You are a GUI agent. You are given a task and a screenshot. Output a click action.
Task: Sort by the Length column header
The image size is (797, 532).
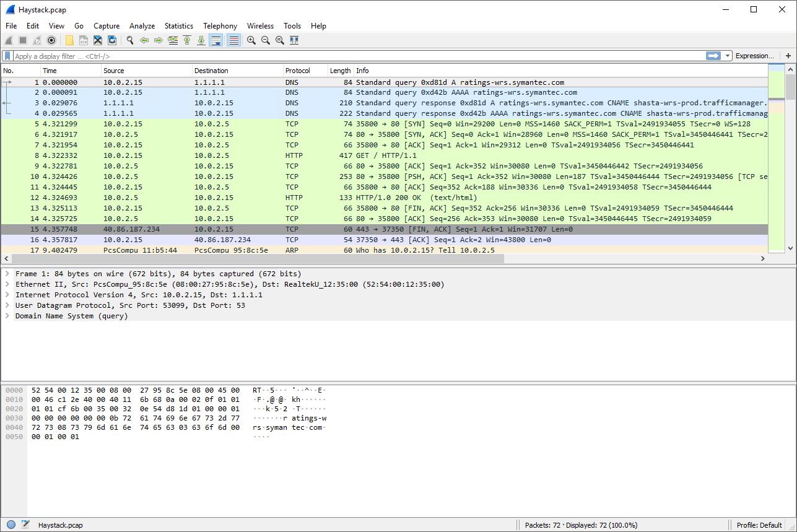click(341, 71)
